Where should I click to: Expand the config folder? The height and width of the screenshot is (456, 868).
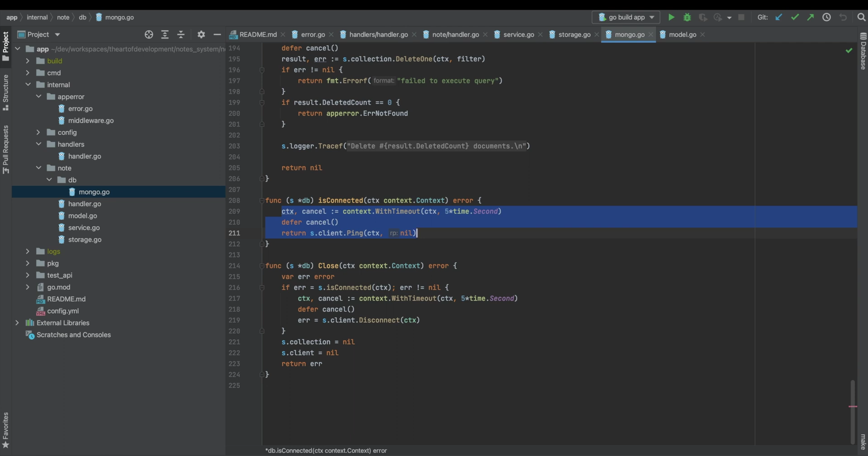(x=38, y=132)
